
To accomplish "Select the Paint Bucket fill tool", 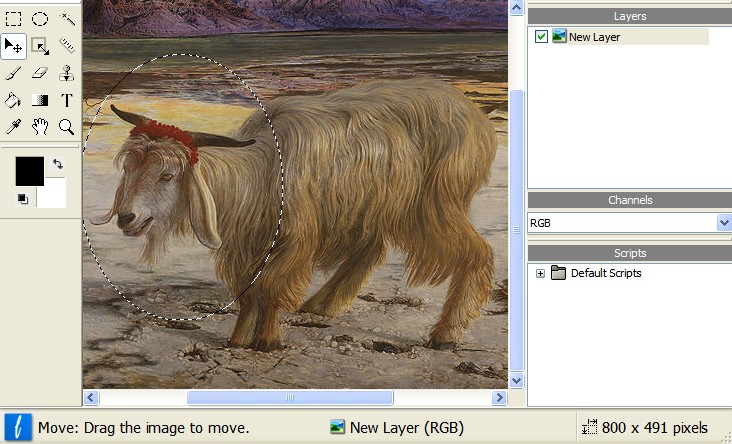I will [x=13, y=100].
